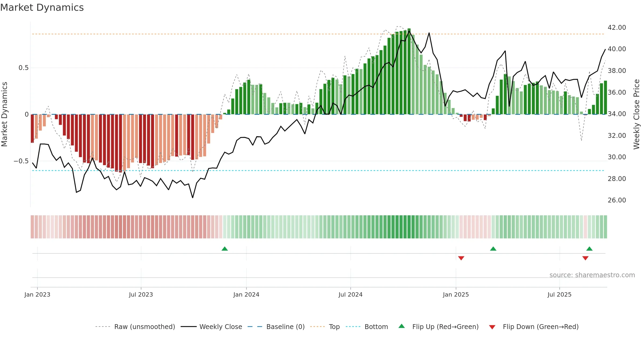Click the Jan 2024 axis label
The width and height of the screenshot is (644, 362).
click(246, 294)
